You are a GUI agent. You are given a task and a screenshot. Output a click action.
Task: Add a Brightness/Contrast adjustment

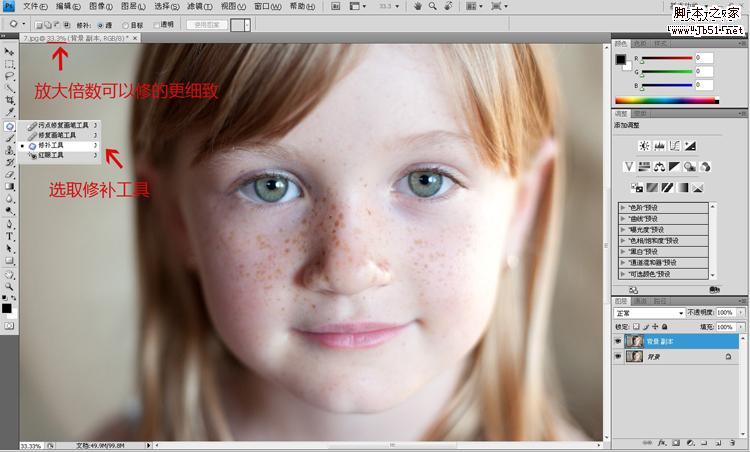coord(644,146)
